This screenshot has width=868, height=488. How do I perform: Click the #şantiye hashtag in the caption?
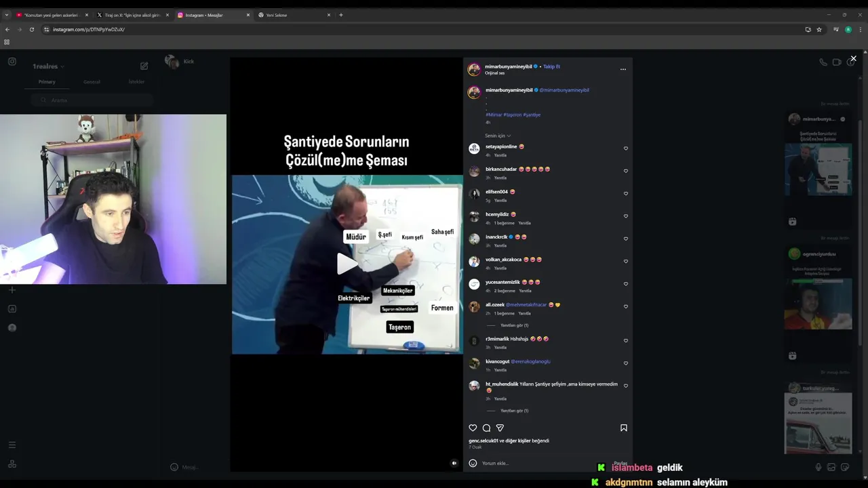click(x=532, y=115)
